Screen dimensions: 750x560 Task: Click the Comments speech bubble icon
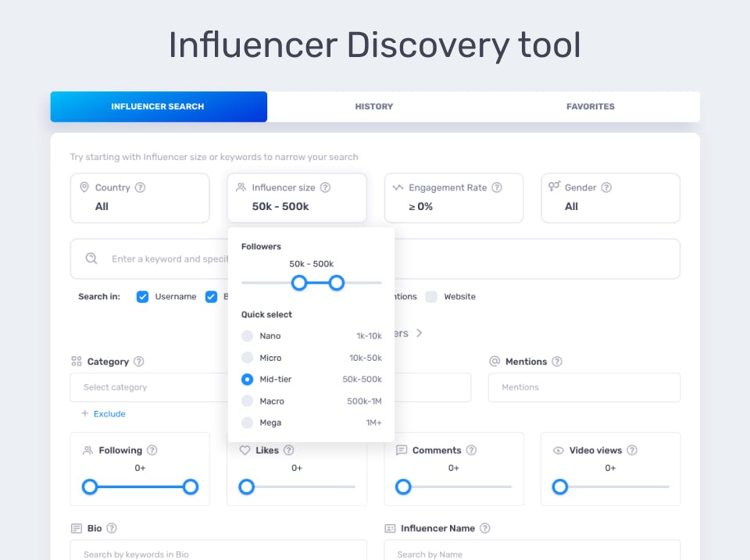[x=402, y=450]
